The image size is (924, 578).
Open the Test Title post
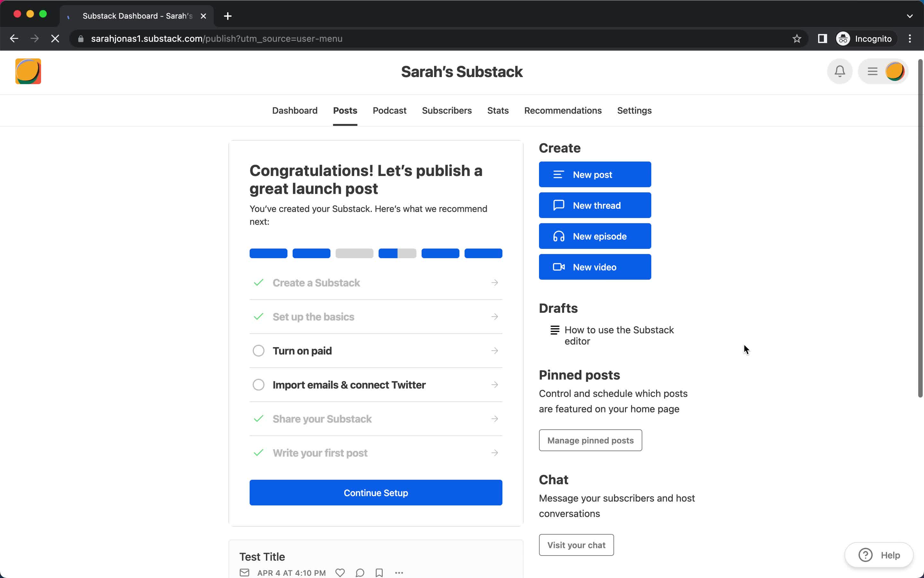pyautogui.click(x=262, y=556)
